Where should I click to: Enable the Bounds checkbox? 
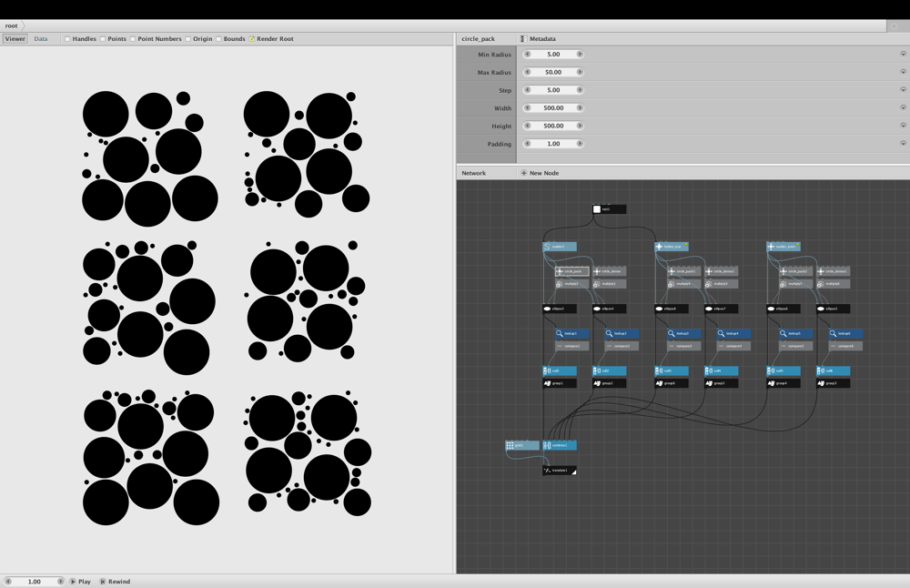click(x=218, y=39)
